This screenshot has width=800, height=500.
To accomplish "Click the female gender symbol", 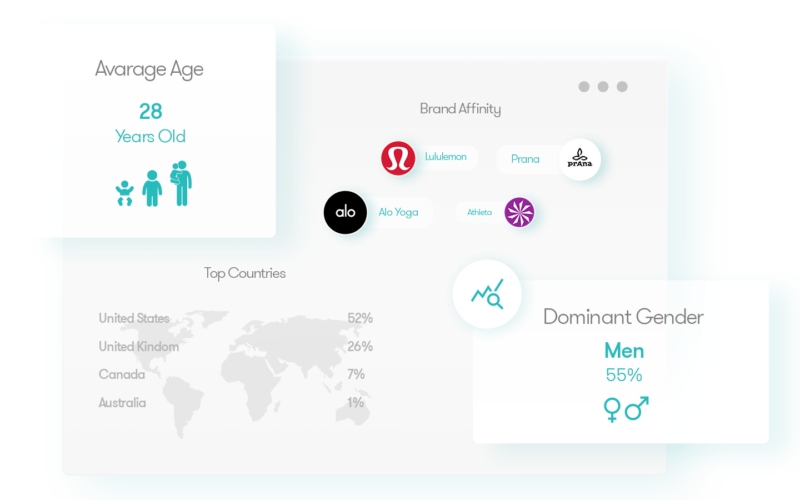I will (612, 410).
